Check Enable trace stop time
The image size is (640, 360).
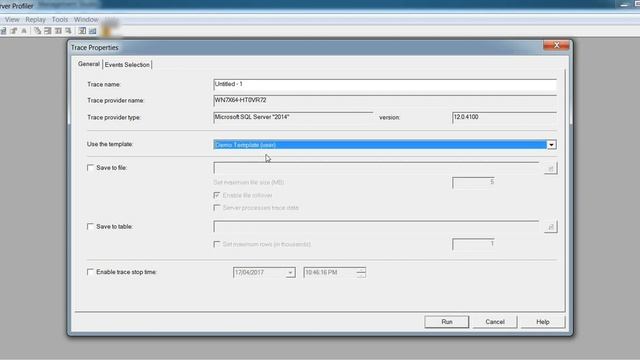(x=90, y=272)
